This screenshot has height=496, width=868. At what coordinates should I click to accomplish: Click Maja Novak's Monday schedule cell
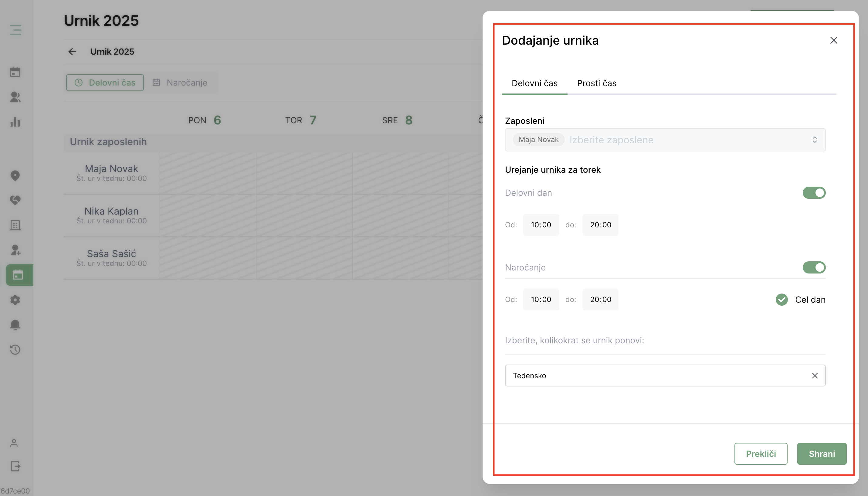[x=208, y=173]
